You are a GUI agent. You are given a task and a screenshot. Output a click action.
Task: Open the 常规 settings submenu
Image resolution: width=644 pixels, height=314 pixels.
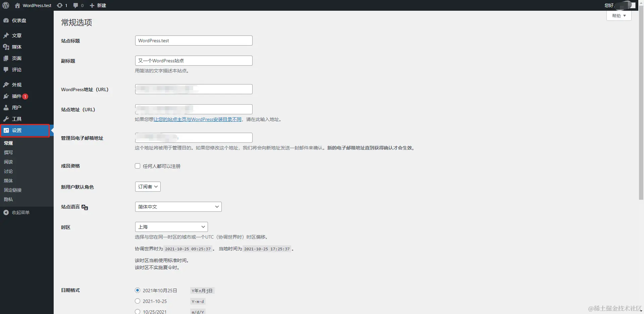(8, 143)
